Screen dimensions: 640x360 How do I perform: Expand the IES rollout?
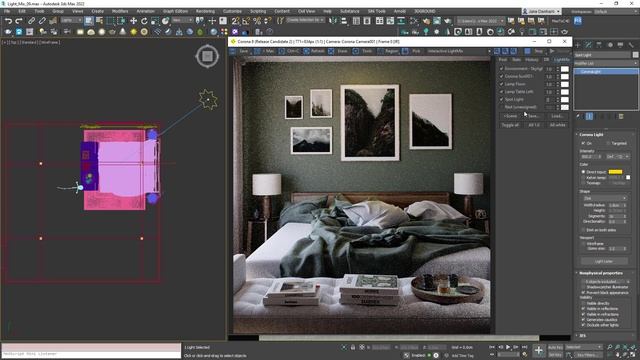point(582,336)
